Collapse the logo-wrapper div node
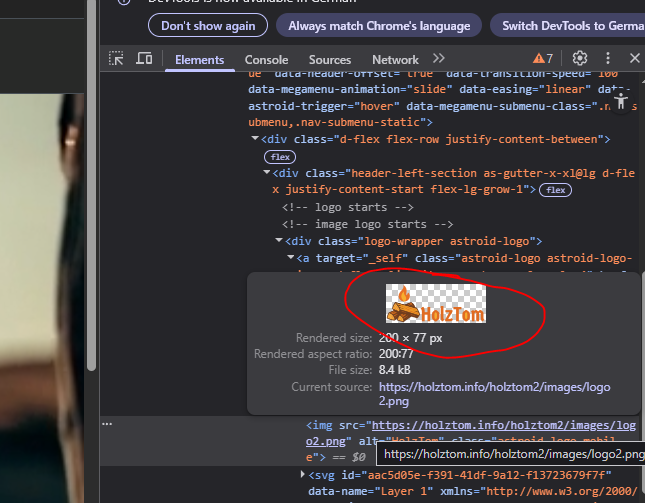 [x=279, y=241]
